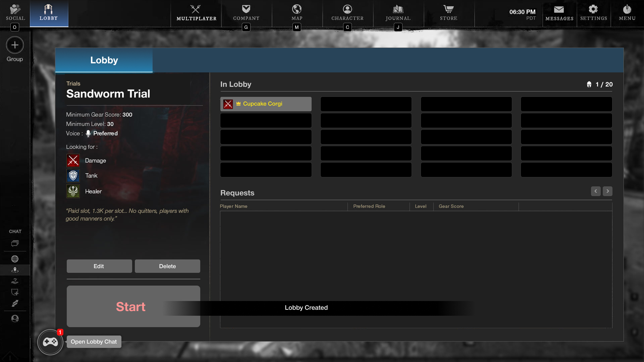
Task: Click the Edit lobby button
Action: coord(99,266)
